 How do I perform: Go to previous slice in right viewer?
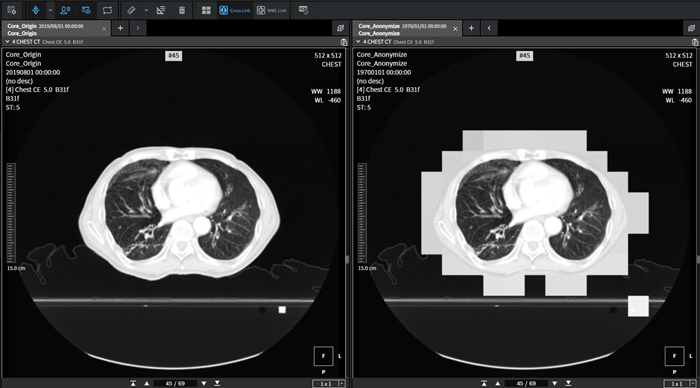click(497, 383)
